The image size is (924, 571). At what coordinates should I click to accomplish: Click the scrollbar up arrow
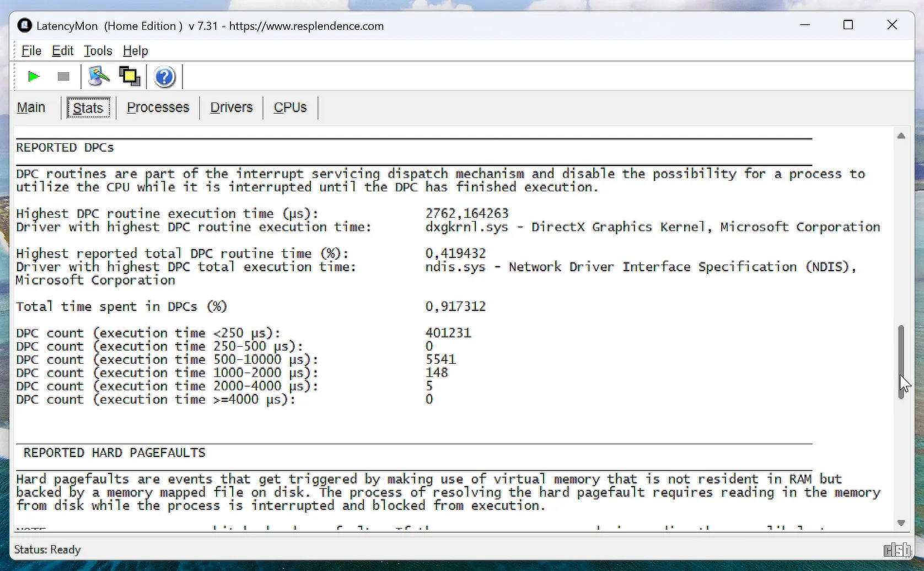pos(901,136)
